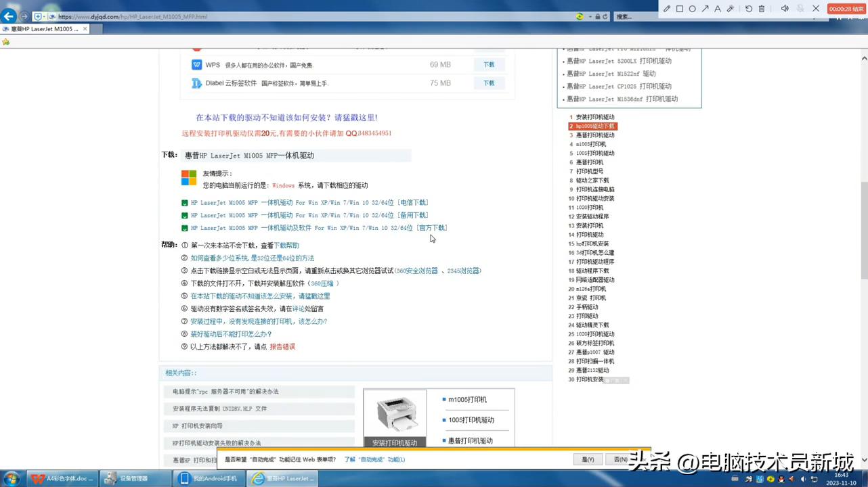
Task: Open 安装过程中,没有发现连接的打印机 link
Action: click(259, 321)
